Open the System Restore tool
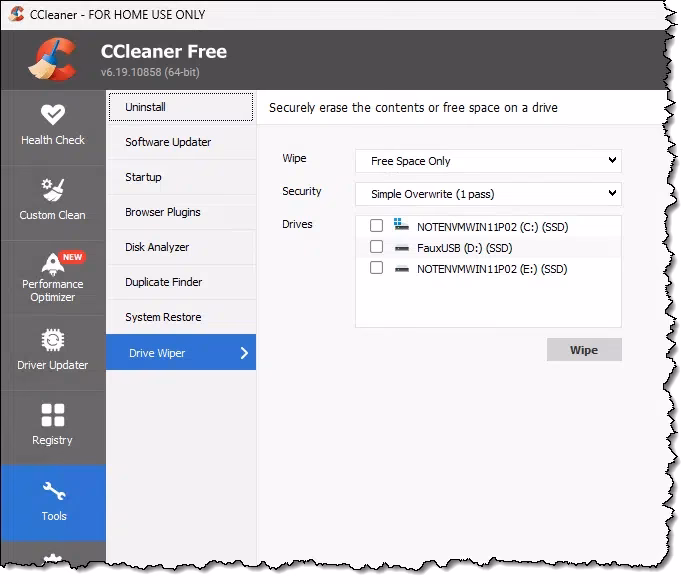 pyautogui.click(x=181, y=317)
